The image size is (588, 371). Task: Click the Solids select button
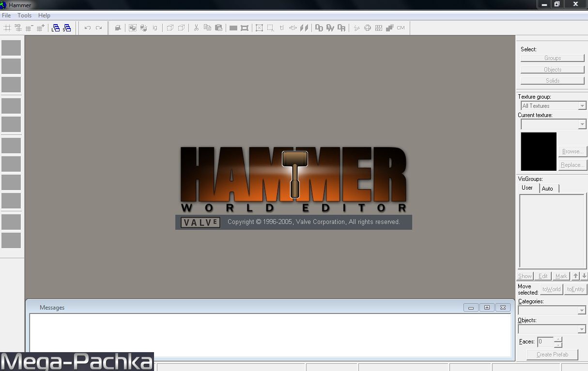coord(553,81)
